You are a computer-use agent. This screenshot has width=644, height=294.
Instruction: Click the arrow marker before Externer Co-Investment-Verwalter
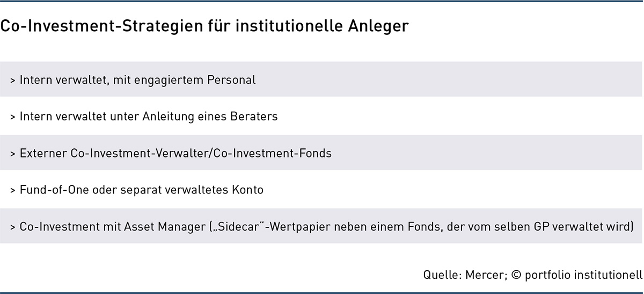click(12, 154)
